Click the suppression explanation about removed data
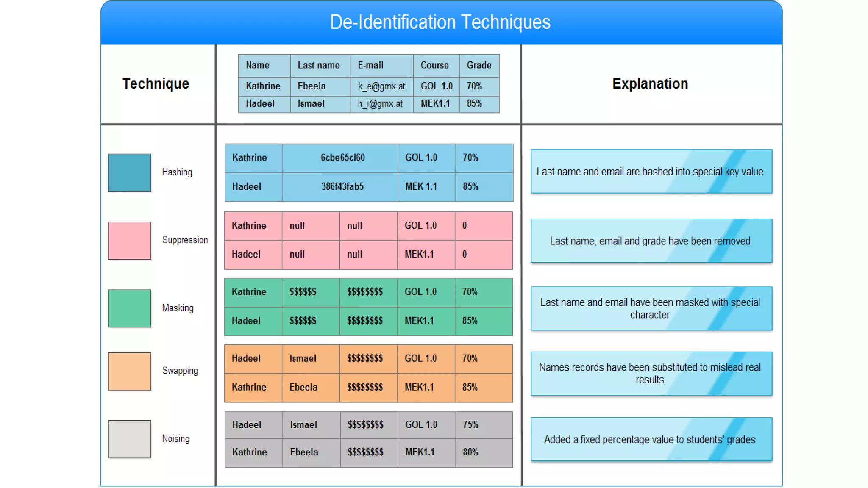The image size is (868, 488). click(x=651, y=241)
